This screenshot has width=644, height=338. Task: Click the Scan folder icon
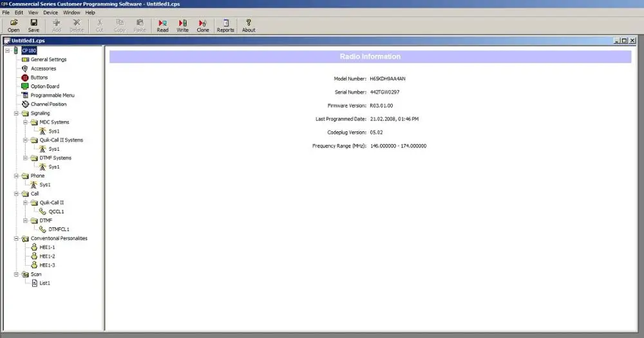(x=25, y=274)
